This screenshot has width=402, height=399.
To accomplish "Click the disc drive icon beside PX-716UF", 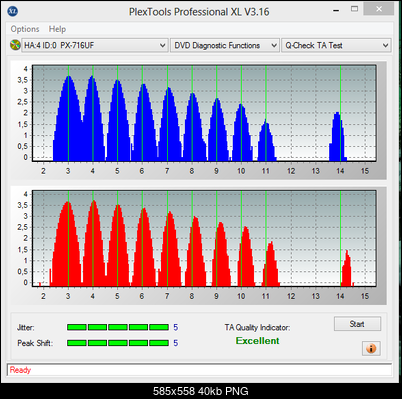I will click(15, 45).
